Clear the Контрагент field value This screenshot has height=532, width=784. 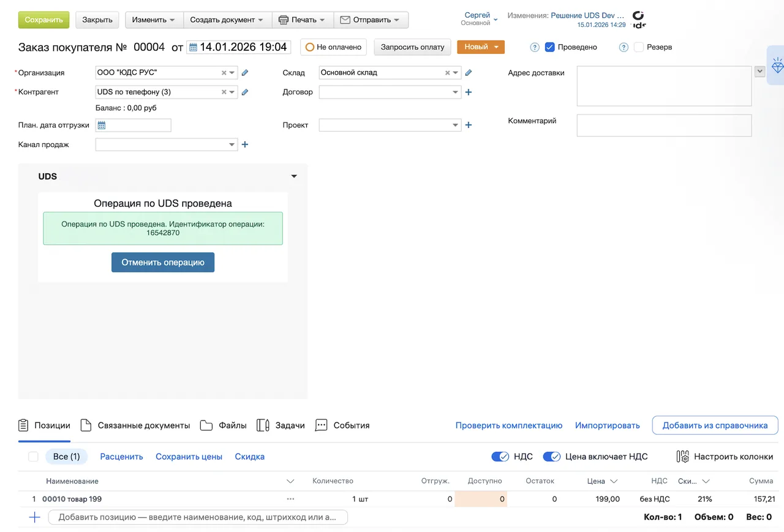click(224, 92)
